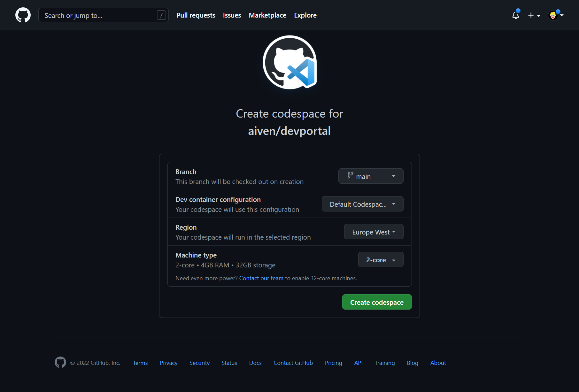
Task: Open the Dev container configuration dropdown
Action: (x=362, y=204)
